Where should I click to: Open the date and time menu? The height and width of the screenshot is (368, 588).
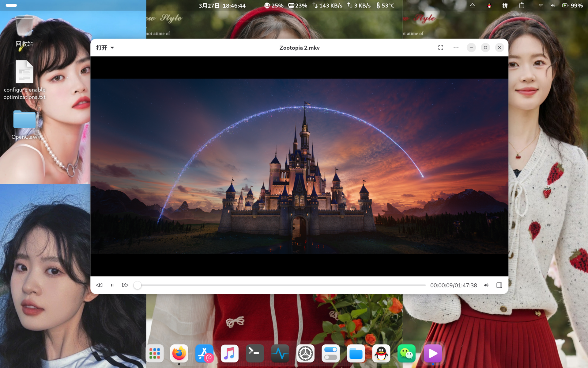click(x=222, y=6)
